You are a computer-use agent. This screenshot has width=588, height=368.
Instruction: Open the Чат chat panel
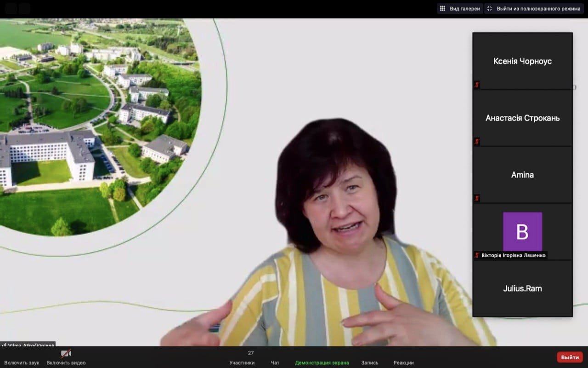coord(275,362)
